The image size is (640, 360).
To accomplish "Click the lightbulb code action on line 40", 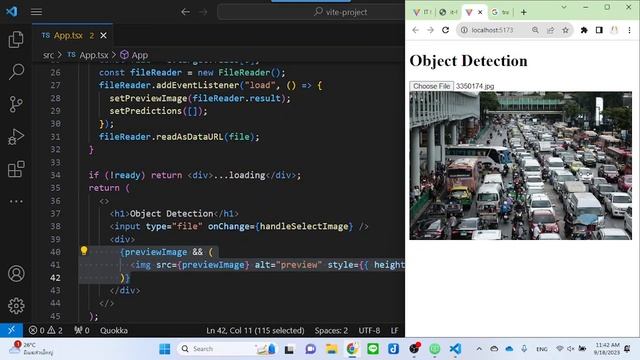I will tap(84, 251).
